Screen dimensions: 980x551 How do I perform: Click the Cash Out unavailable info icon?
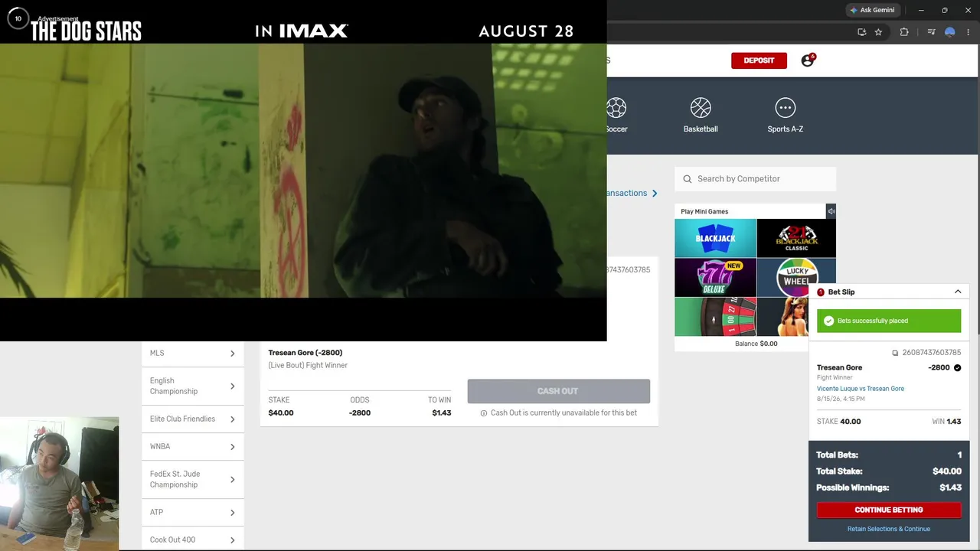point(484,413)
